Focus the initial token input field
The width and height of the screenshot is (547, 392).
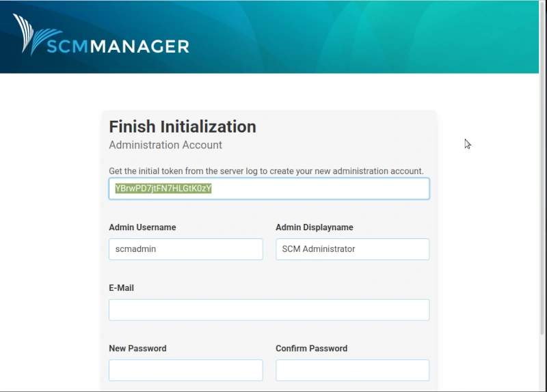point(269,188)
